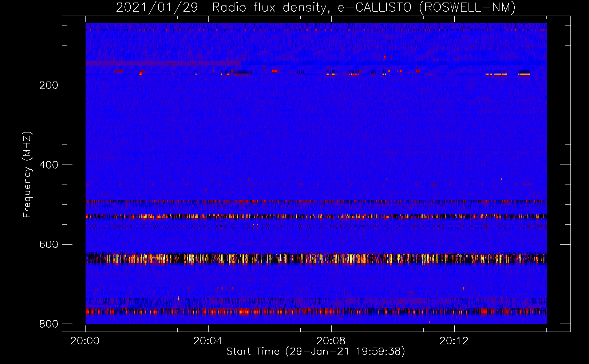Click the 20:12 time tick label
The height and width of the screenshot is (364, 589).
click(x=454, y=341)
